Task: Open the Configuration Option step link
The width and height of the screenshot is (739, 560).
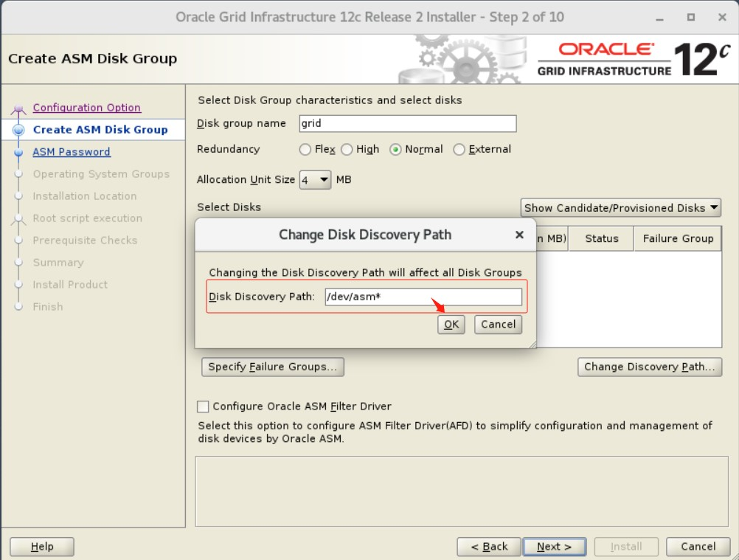Action: click(87, 108)
